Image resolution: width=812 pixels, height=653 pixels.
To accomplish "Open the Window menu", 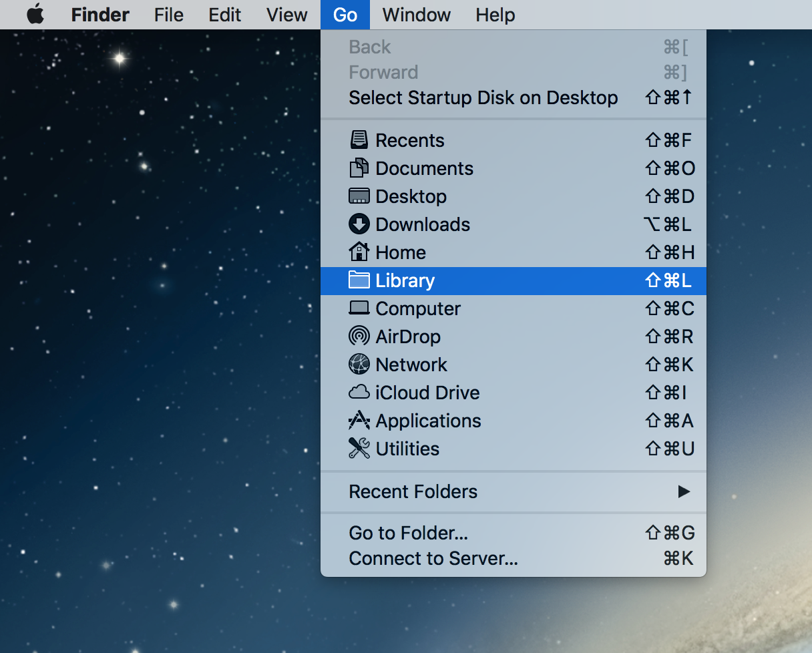I will [x=417, y=15].
